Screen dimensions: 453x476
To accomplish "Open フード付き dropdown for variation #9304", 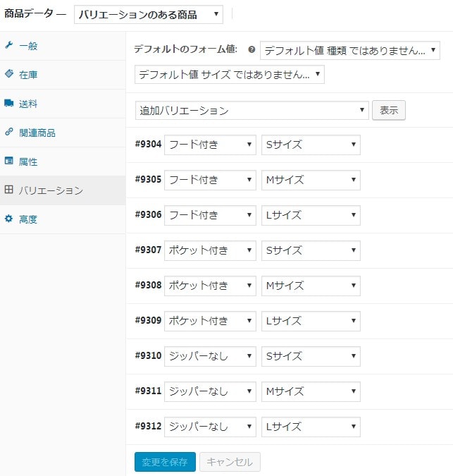I will (210, 145).
